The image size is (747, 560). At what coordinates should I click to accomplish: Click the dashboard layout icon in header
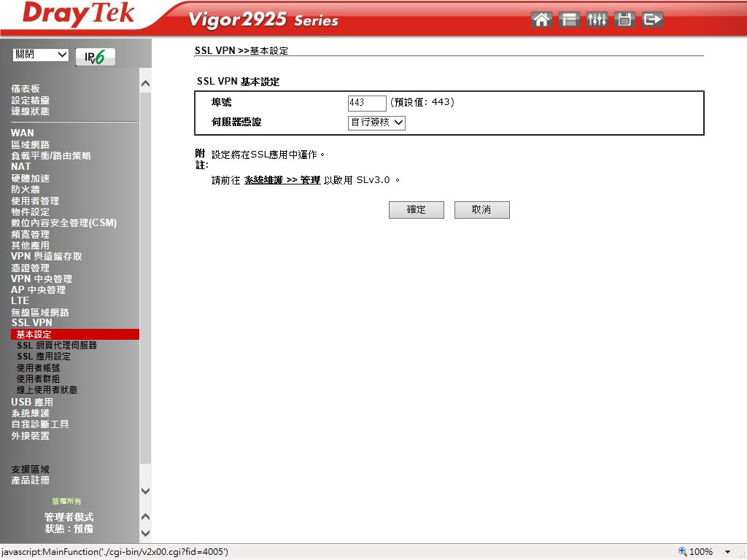coord(569,20)
